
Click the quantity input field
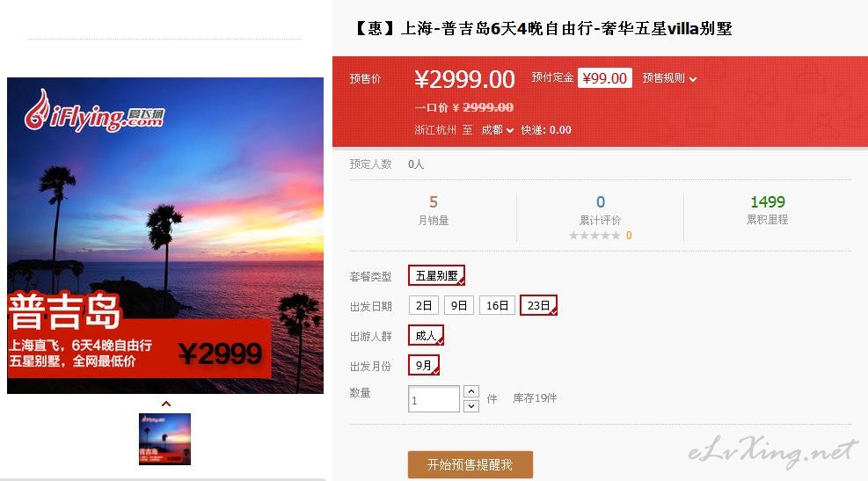[x=434, y=398]
